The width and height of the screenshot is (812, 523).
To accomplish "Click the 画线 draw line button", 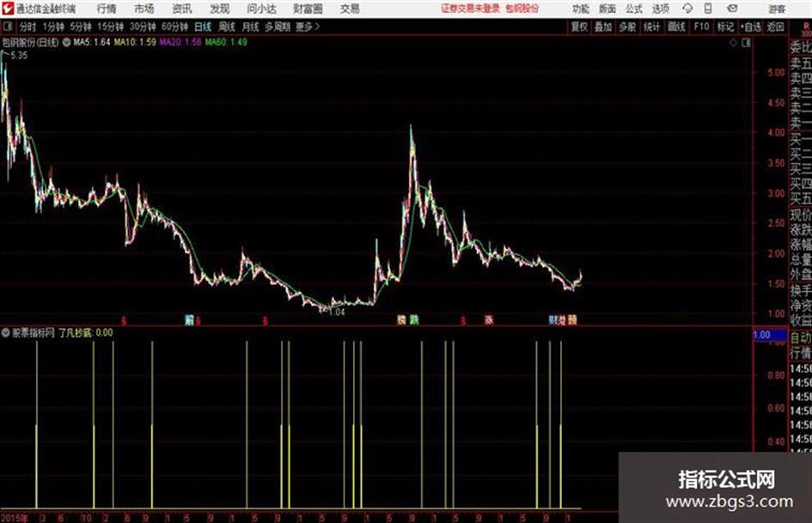I will [676, 27].
